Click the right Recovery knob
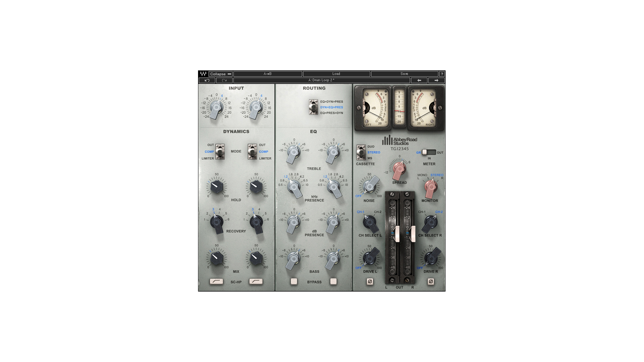 [256, 222]
